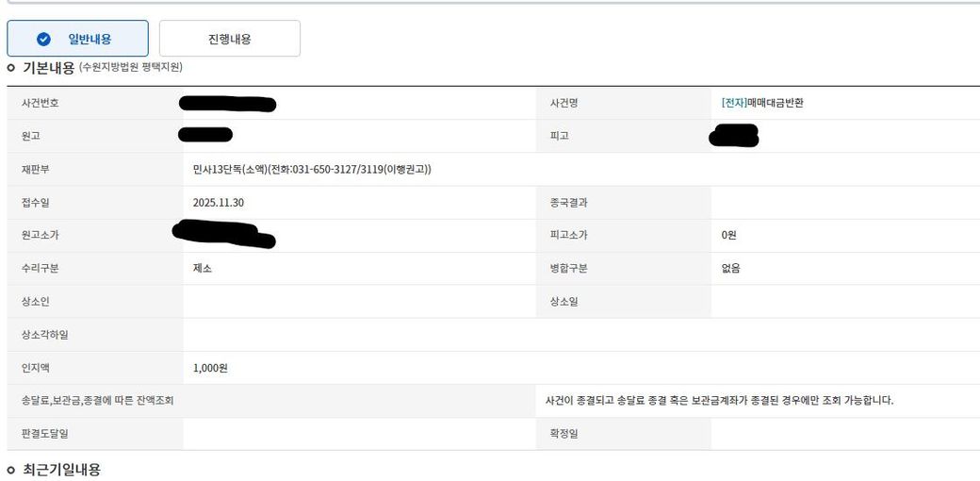Click the 수원지방법원 평택지원 court name
Screen dimensions: 980x481
tap(131, 68)
